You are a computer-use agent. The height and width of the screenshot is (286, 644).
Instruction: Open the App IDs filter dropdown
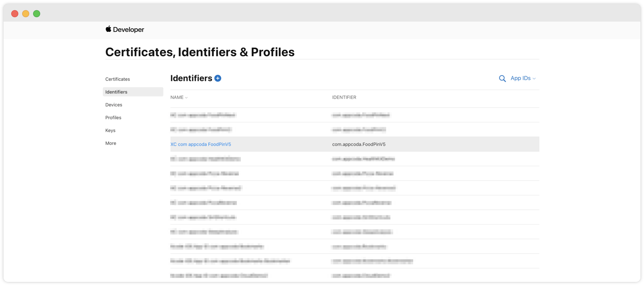pos(523,78)
